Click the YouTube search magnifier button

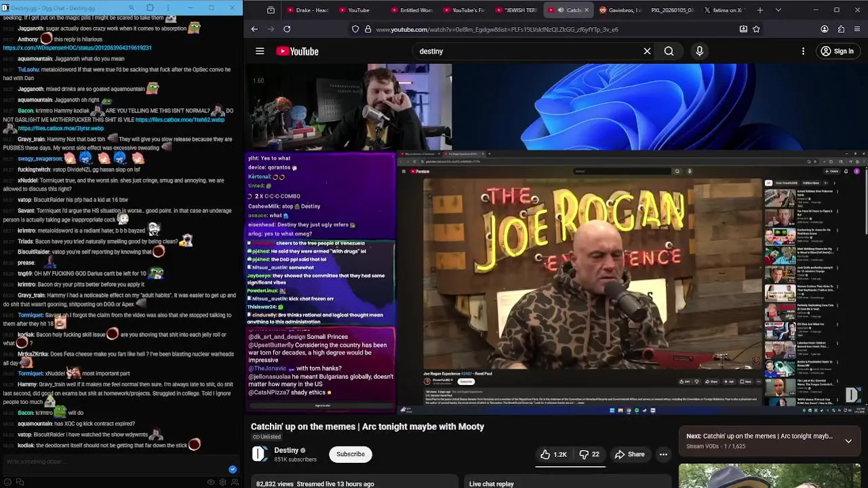[x=669, y=51]
